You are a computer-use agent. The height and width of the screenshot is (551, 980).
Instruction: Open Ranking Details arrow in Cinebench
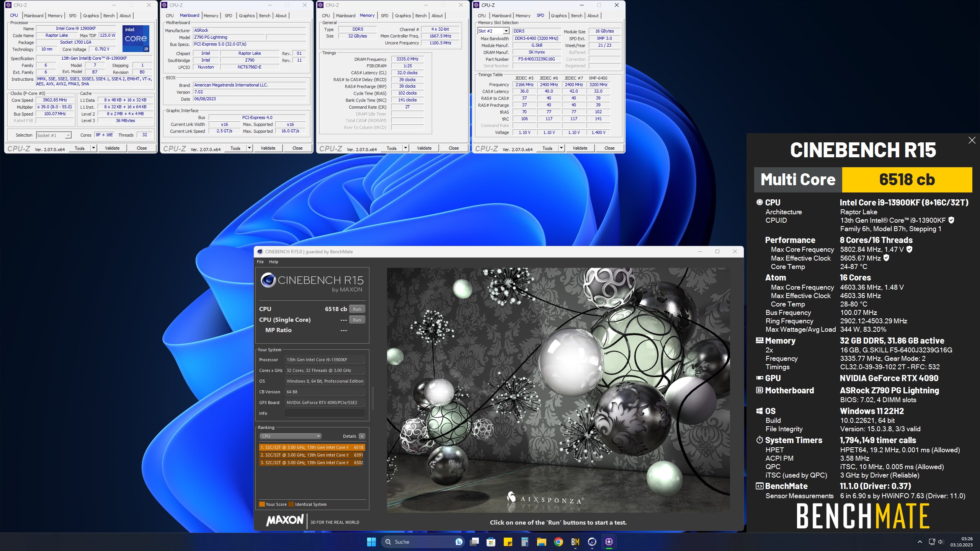click(362, 436)
